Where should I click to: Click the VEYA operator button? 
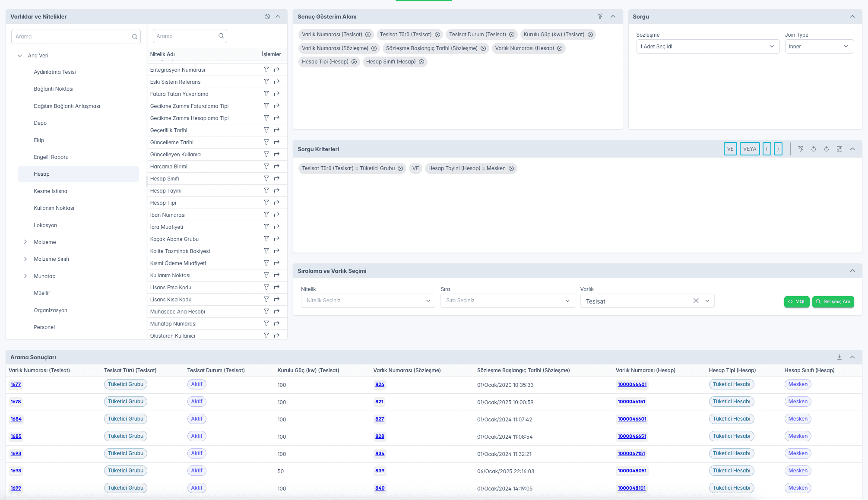coord(749,149)
